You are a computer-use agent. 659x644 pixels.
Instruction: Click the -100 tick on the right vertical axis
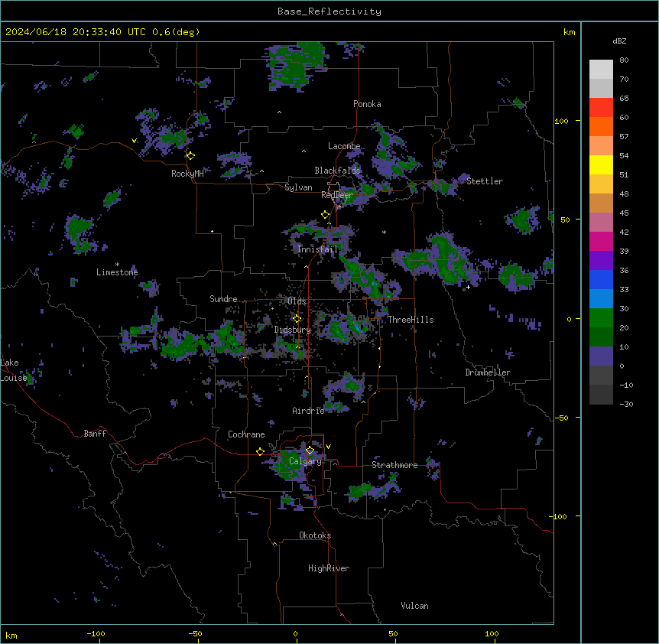pos(559,516)
